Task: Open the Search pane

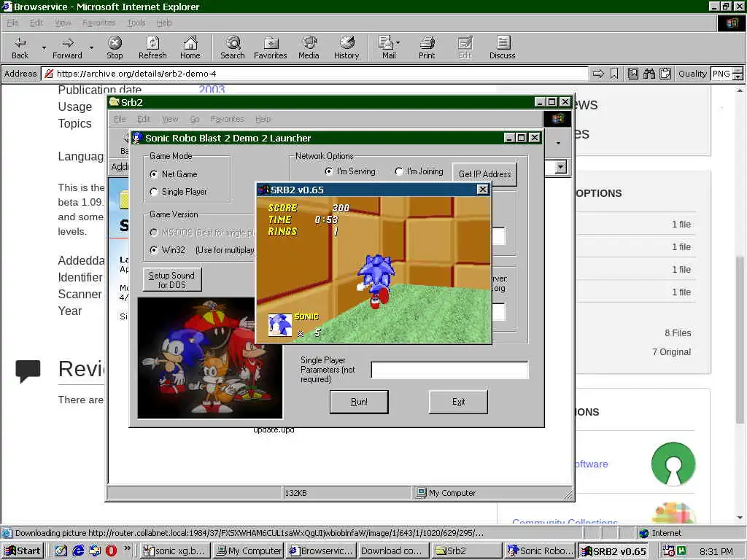Action: coord(233,47)
